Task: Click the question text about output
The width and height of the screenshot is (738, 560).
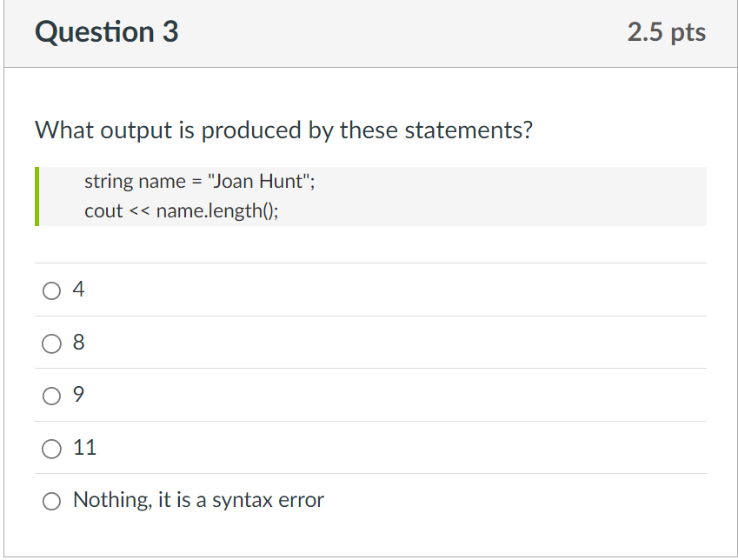Action: 283,130
